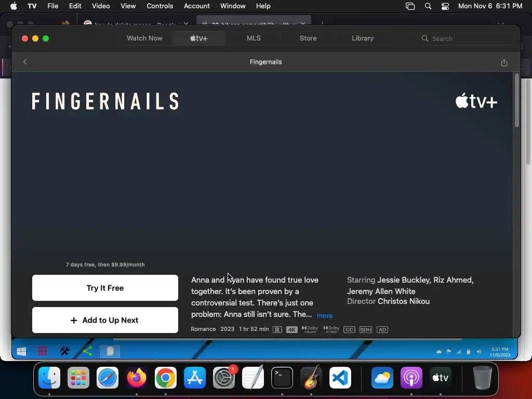Click the green share icon in remote taskbar
This screenshot has height=399, width=532.
tap(87, 351)
